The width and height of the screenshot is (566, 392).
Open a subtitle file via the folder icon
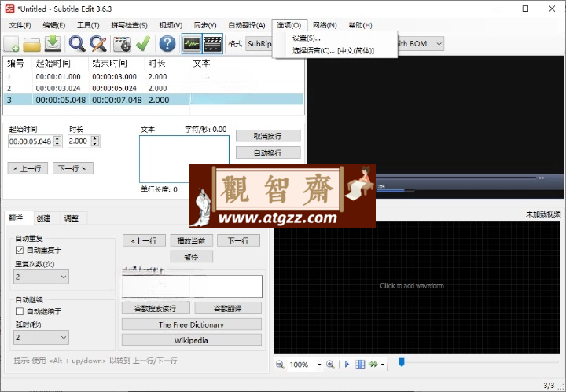31,44
